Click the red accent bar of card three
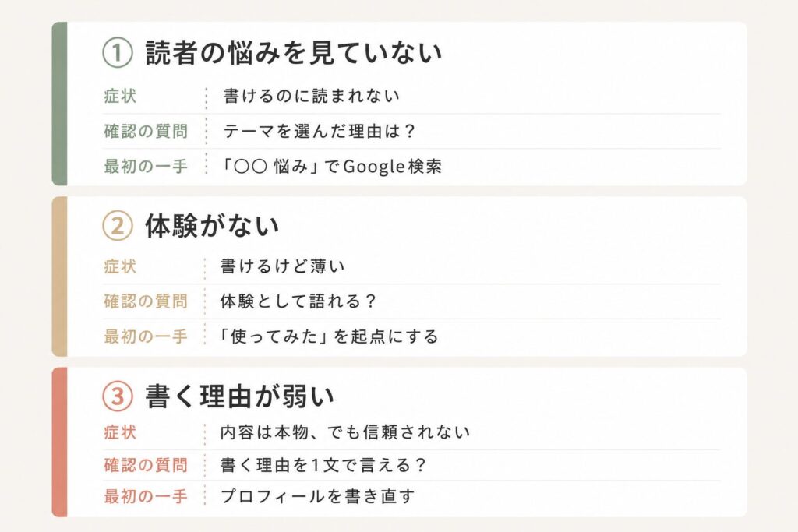The image size is (798, 532). [x=59, y=442]
